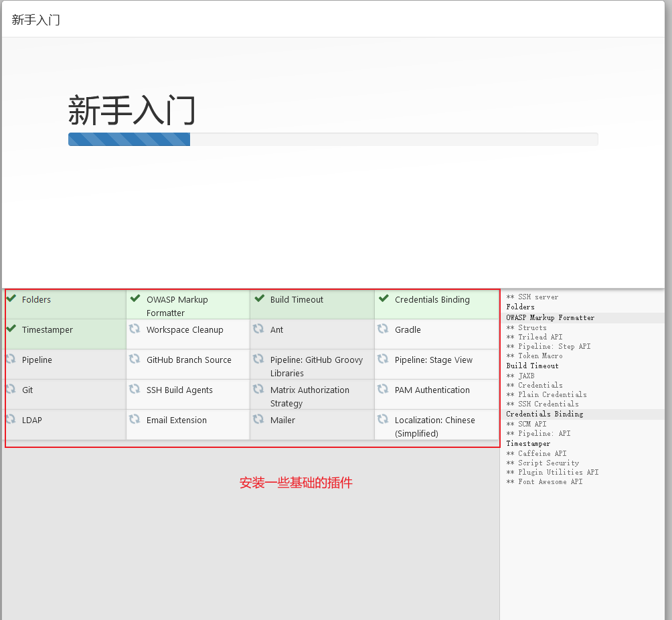Click the pending icon for SSH Build Agents

click(x=135, y=389)
